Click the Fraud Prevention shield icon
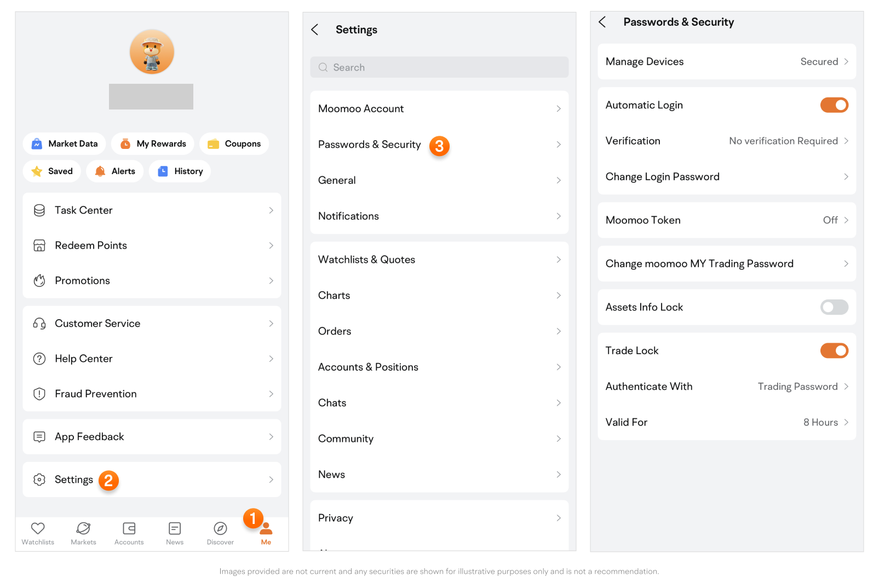Image resolution: width=879 pixels, height=588 pixels. pyautogui.click(x=39, y=394)
